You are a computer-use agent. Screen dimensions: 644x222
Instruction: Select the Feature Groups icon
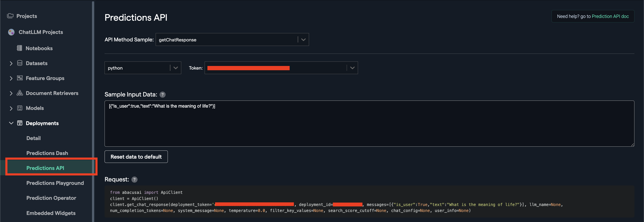(x=20, y=78)
